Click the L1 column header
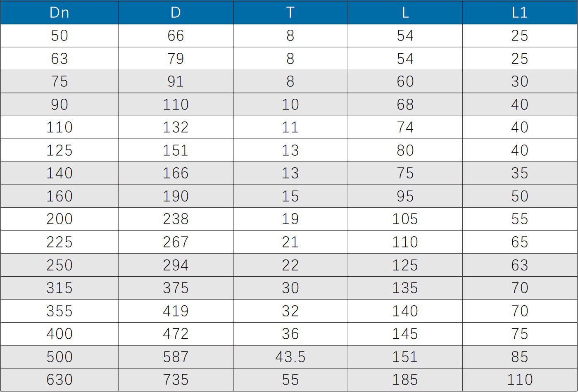Image resolution: width=578 pixels, height=392 pixels. coord(520,12)
